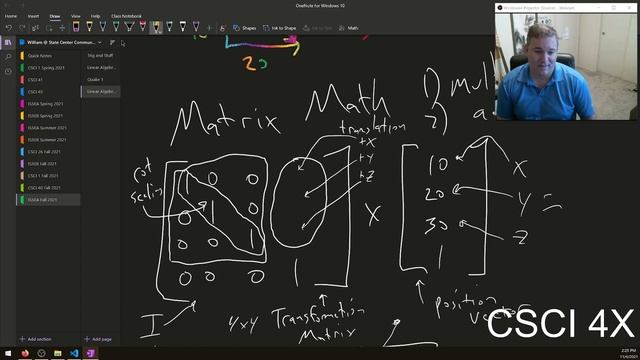This screenshot has width=640, height=360.
Task: Open the Quick Notes section
Action: click(x=48, y=56)
